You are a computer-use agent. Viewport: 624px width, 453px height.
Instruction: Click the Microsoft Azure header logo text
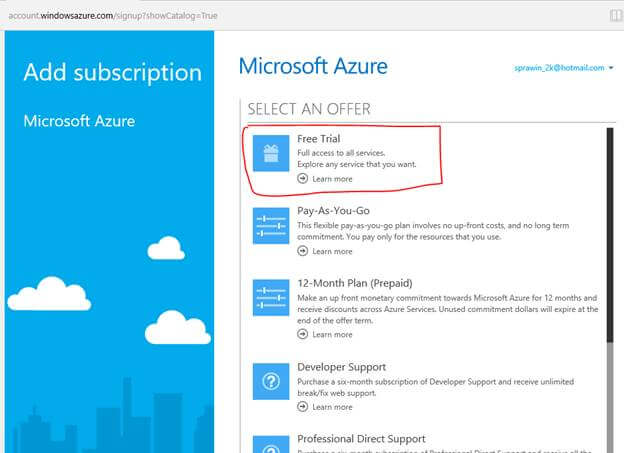[313, 66]
